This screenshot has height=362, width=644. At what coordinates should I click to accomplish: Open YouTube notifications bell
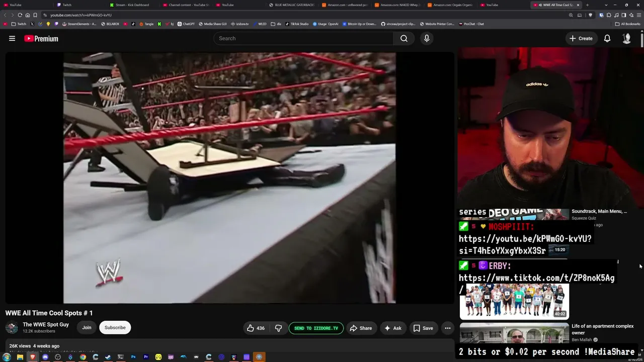(x=607, y=38)
